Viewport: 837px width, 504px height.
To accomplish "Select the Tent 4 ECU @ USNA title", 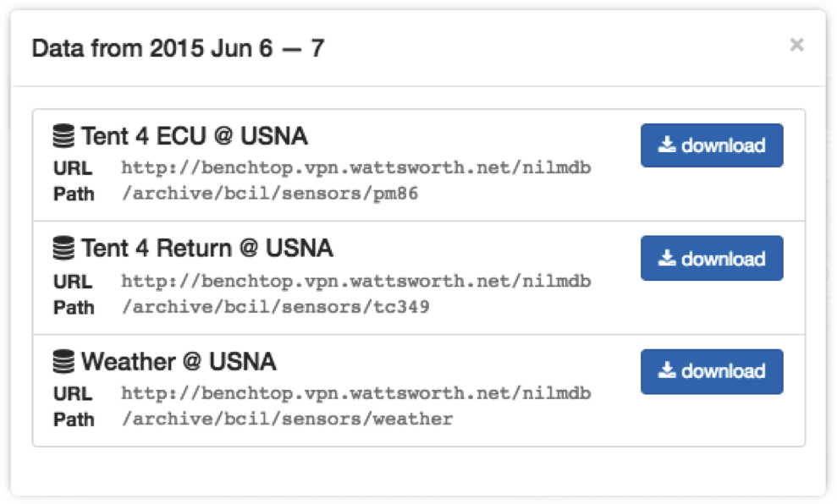I will pos(195,136).
